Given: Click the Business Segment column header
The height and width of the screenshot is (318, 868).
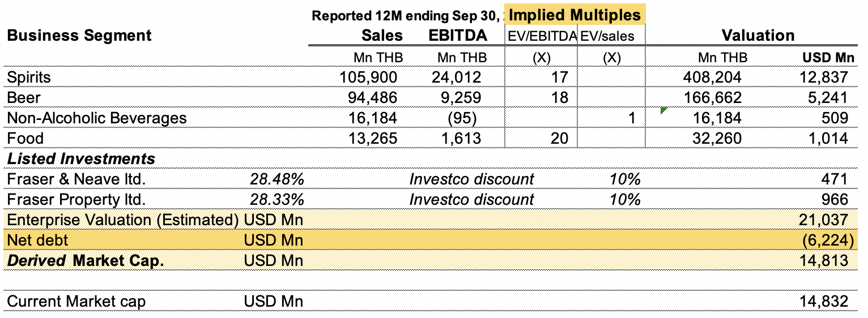Looking at the screenshot, I should [x=79, y=36].
